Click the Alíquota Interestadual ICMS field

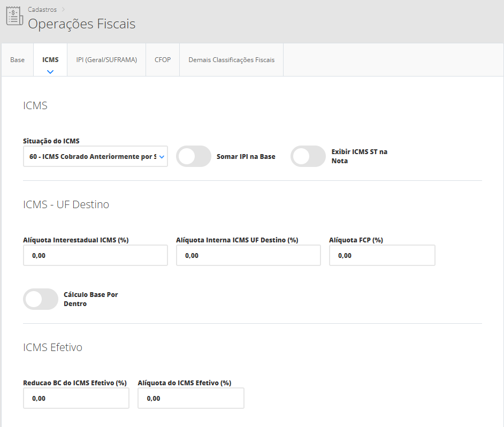(95, 256)
